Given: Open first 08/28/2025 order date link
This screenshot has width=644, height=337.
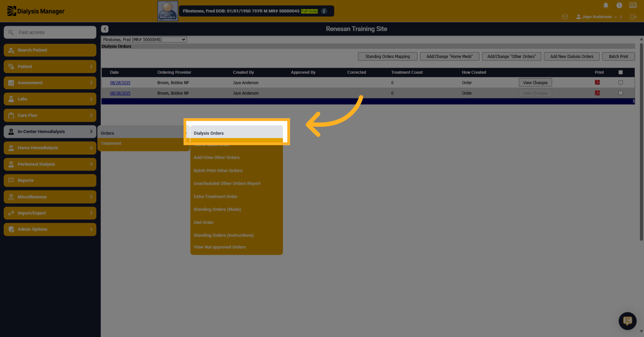Looking at the screenshot, I should [x=120, y=83].
